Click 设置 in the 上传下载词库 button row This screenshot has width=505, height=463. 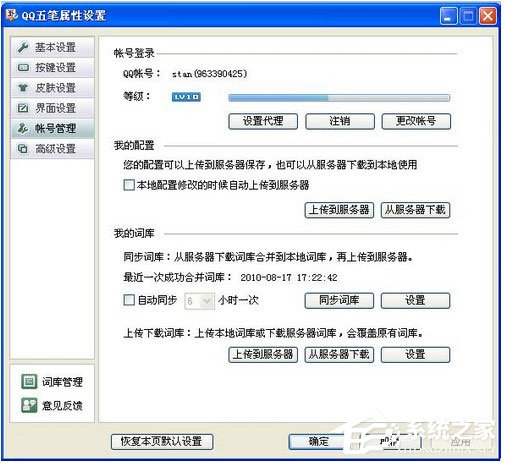click(x=415, y=355)
